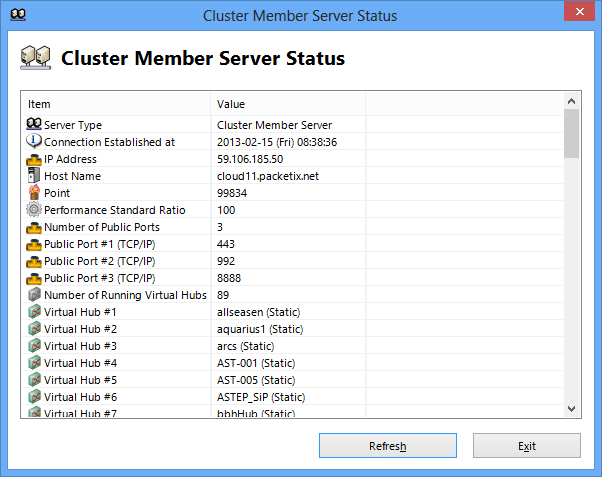The height and width of the screenshot is (477, 602).
Task: Click the Point row icon
Action: pos(34,193)
